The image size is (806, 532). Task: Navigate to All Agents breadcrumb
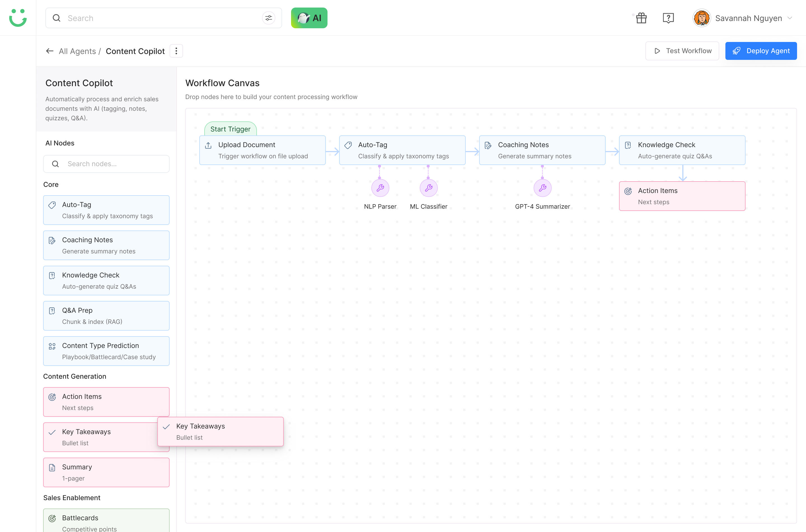(77, 51)
